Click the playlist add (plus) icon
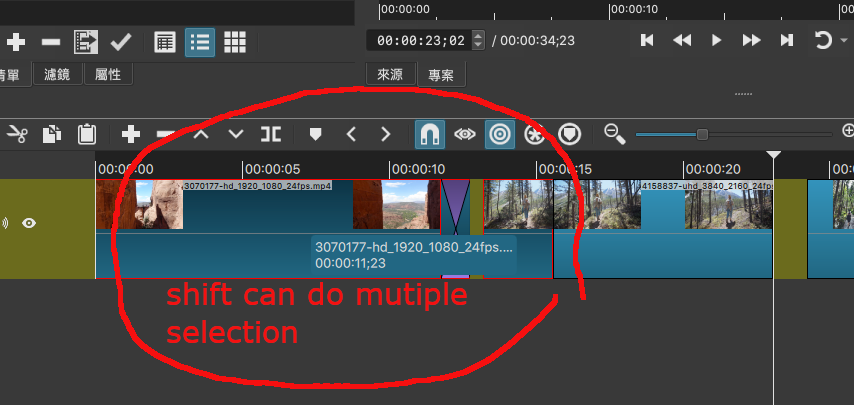Viewport: 854px width, 405px height. point(16,42)
